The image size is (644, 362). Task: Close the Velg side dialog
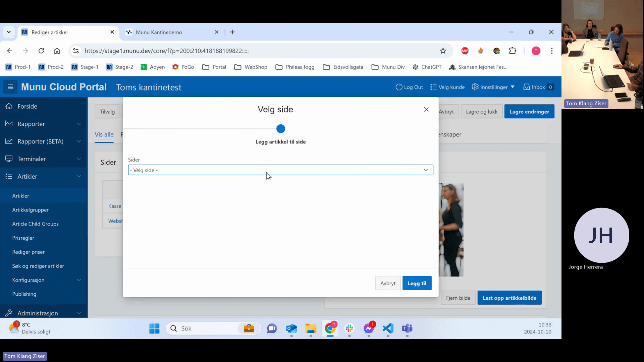click(x=426, y=110)
